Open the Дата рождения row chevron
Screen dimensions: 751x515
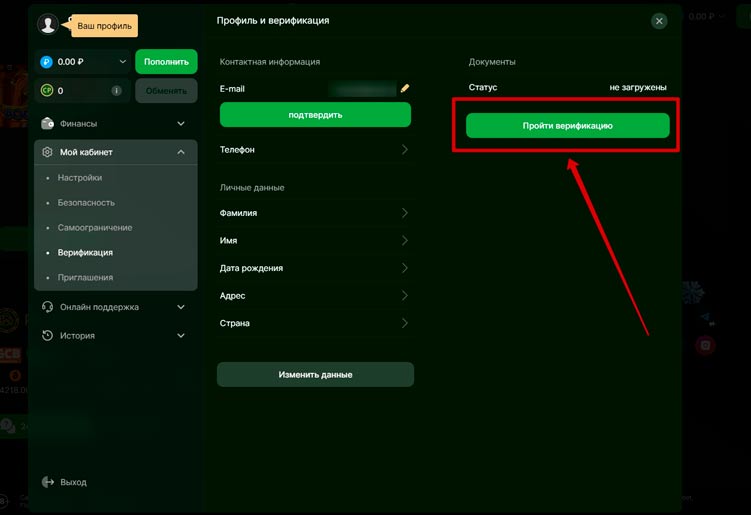405,268
